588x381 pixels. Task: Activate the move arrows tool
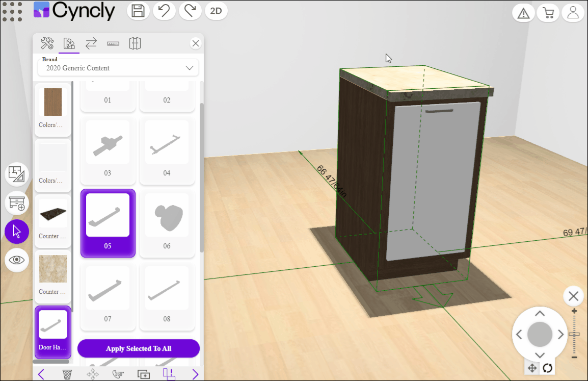(93, 374)
